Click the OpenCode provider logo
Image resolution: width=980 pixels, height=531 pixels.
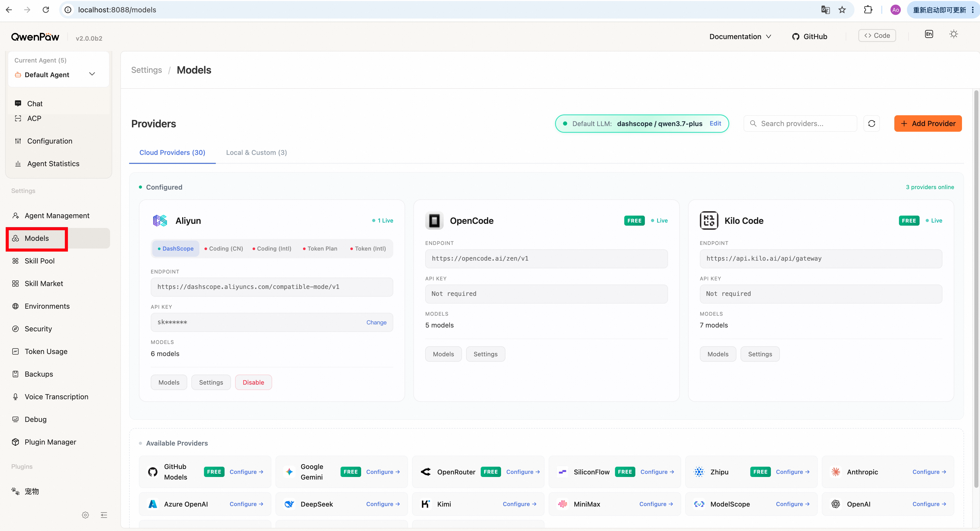pyautogui.click(x=434, y=221)
